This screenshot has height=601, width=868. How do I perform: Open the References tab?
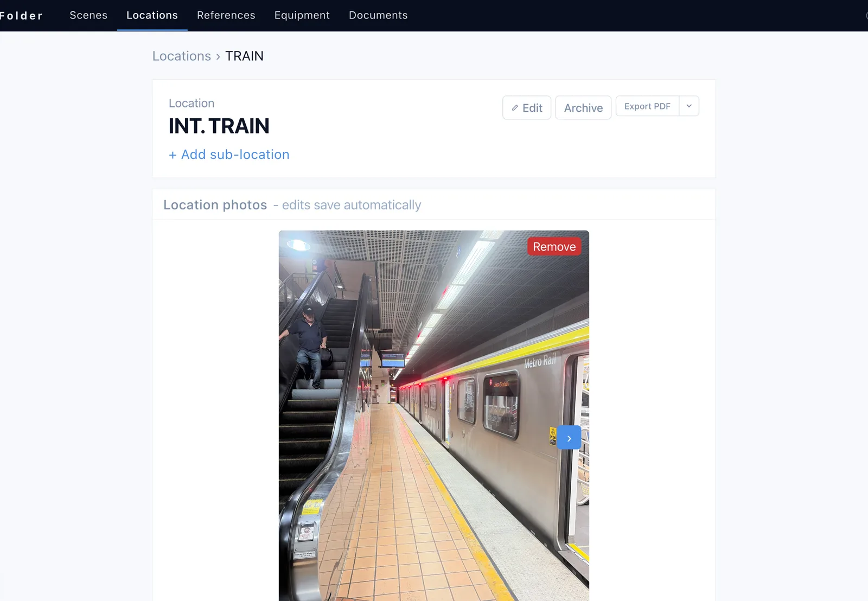click(x=226, y=15)
